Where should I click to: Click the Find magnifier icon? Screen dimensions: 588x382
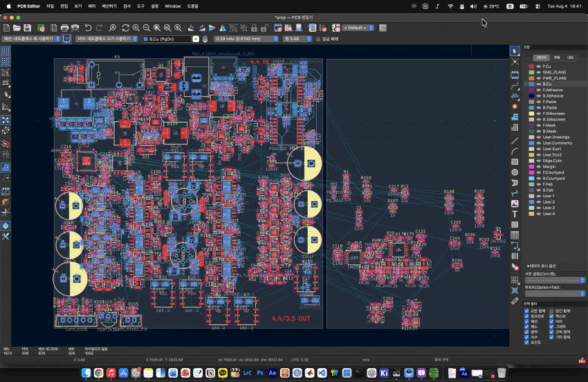pos(112,28)
